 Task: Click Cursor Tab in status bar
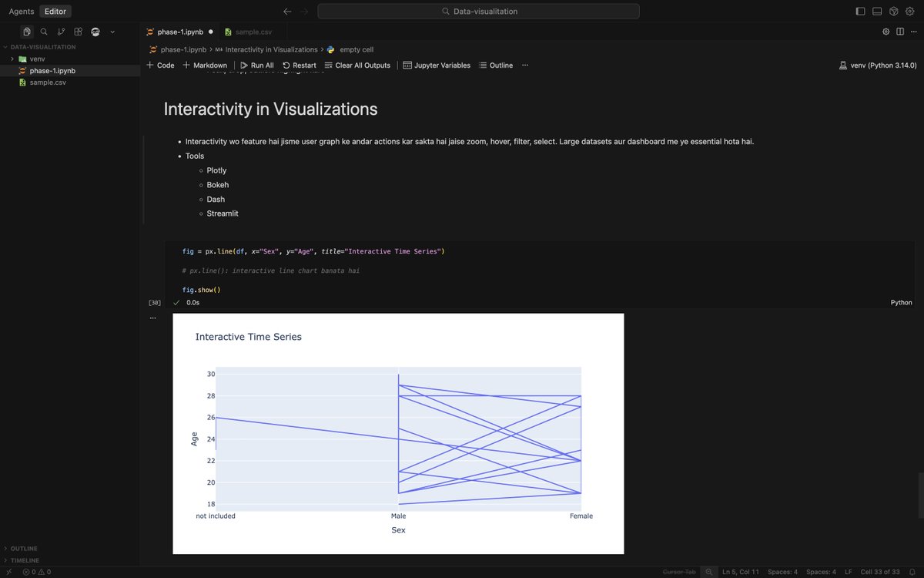(x=679, y=572)
